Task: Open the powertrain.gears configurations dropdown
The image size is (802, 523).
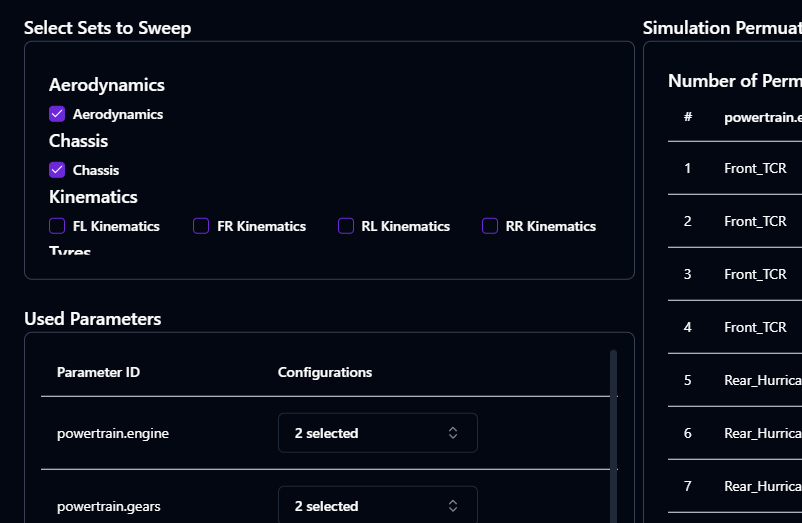Action: 377,506
